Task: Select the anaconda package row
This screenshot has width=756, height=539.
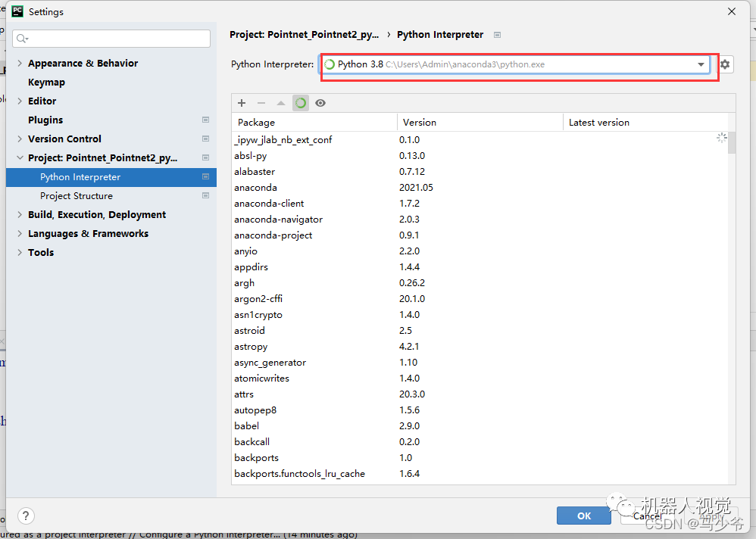Action: pos(480,188)
